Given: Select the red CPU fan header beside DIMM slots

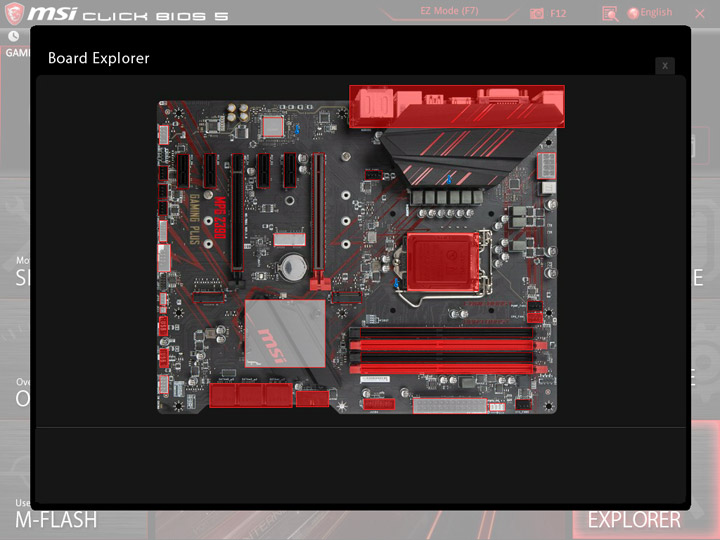Looking at the screenshot, I should (535, 317).
